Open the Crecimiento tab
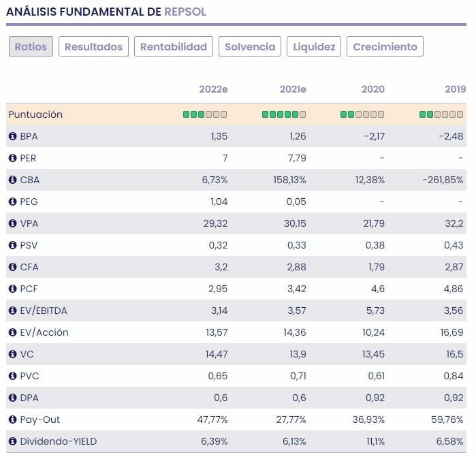This screenshot has width=476, height=461. [385, 46]
